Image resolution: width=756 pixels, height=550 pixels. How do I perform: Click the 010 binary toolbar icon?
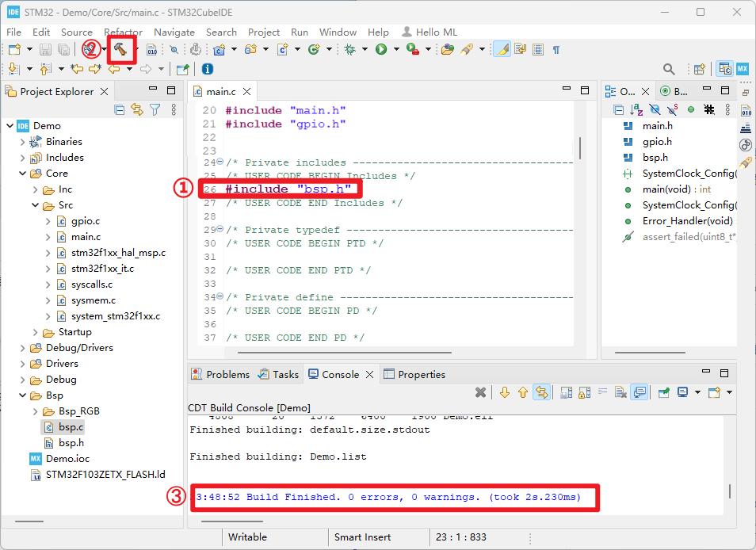point(152,50)
